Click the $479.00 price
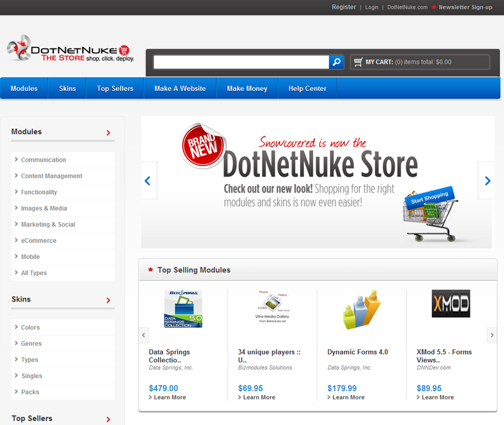This screenshot has height=425, width=504. coord(163,388)
